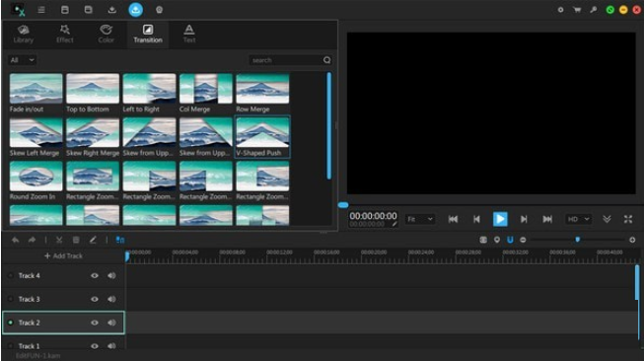The image size is (644, 361).
Task: Open the shopping cart icon
Action: pyautogui.click(x=577, y=10)
